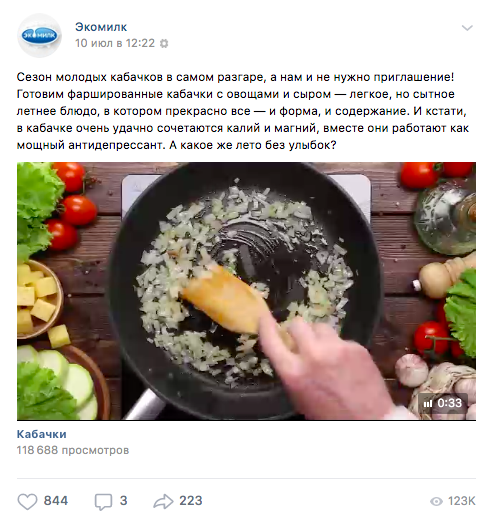This screenshot has height=522, width=493.
Task: Expand the post options chevron menu
Action: click(x=467, y=28)
